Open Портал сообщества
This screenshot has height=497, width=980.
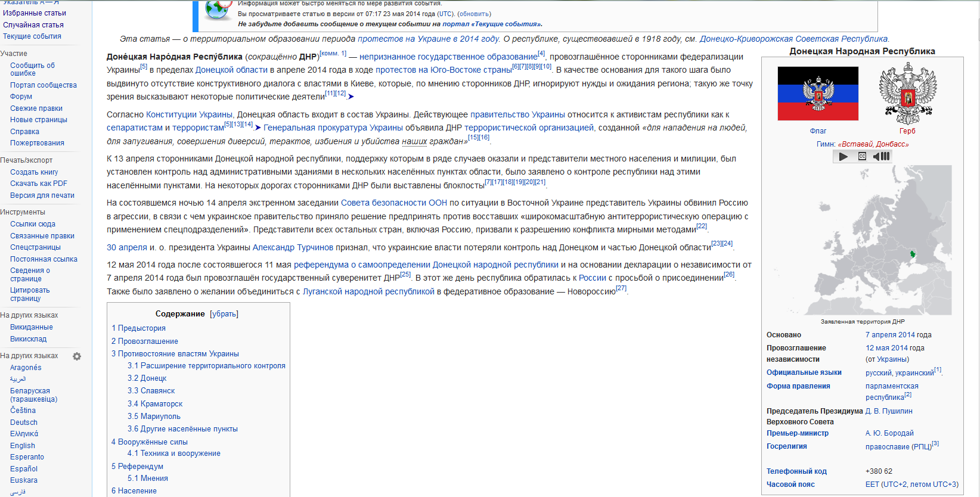click(x=44, y=85)
